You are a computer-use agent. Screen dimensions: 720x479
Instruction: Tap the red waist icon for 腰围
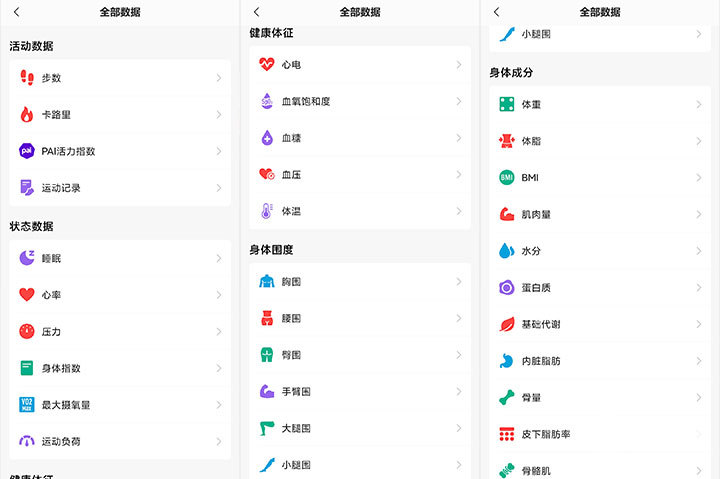click(x=267, y=318)
